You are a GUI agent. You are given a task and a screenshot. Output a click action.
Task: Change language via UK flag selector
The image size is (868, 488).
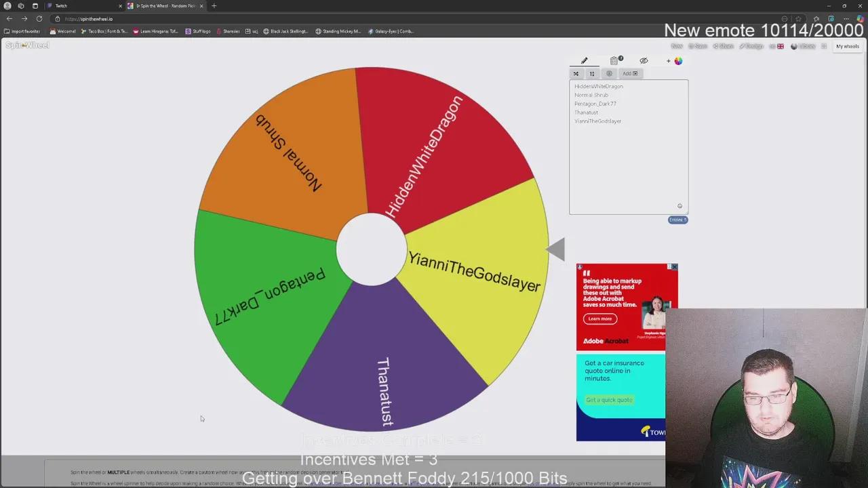[x=777, y=46]
